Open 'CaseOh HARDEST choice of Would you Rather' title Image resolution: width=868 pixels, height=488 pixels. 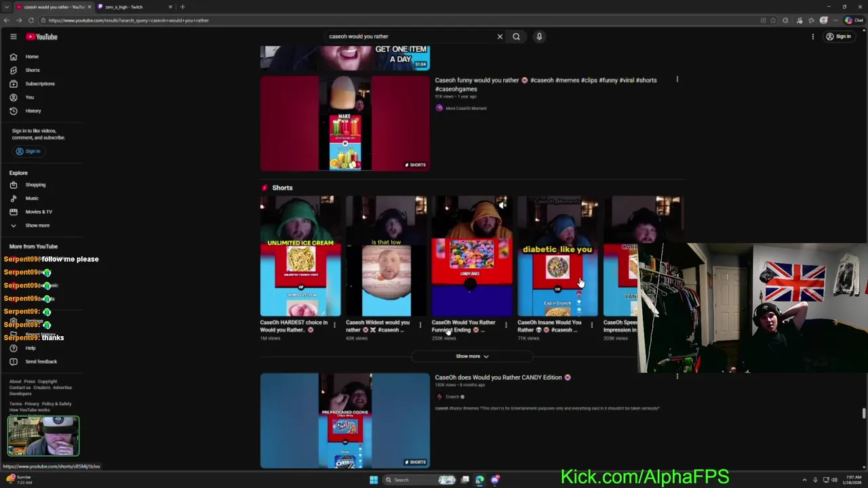click(294, 326)
